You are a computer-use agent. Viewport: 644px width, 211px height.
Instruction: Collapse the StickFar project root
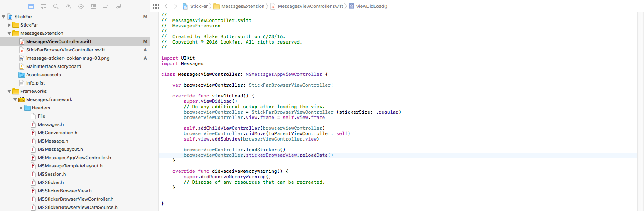pyautogui.click(x=4, y=17)
